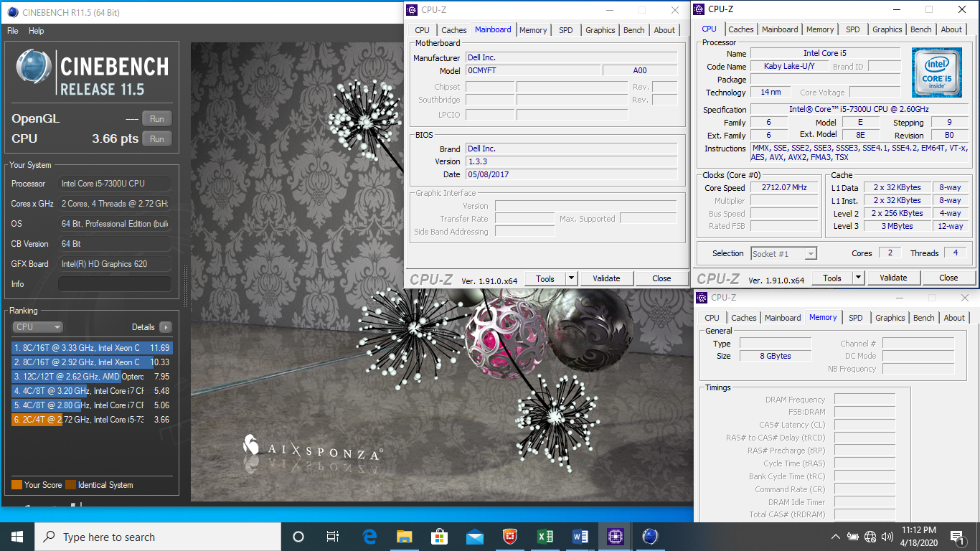Select ranking row 2C/4T @ 2.72 GHz

point(92,420)
